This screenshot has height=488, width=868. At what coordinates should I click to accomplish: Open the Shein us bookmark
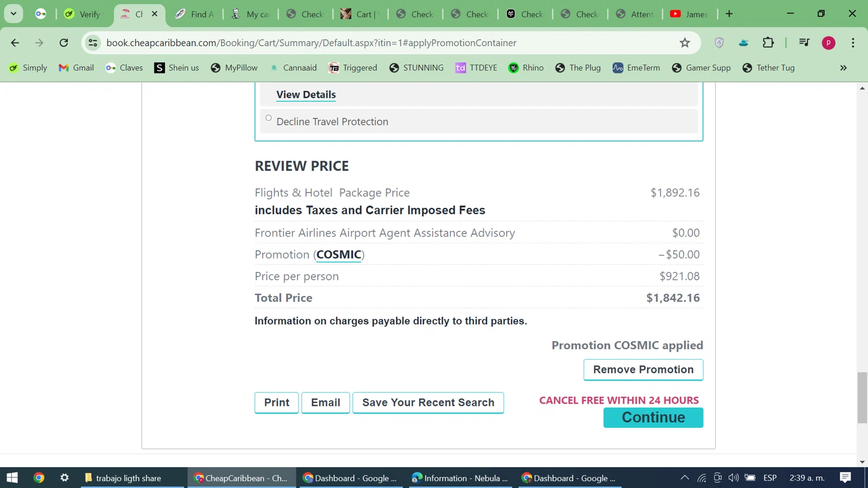[176, 68]
